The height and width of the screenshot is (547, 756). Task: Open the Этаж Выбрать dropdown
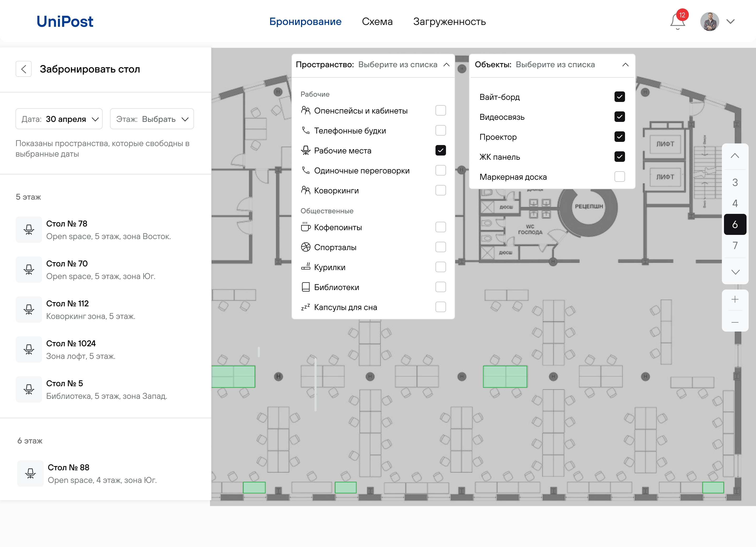tap(152, 119)
